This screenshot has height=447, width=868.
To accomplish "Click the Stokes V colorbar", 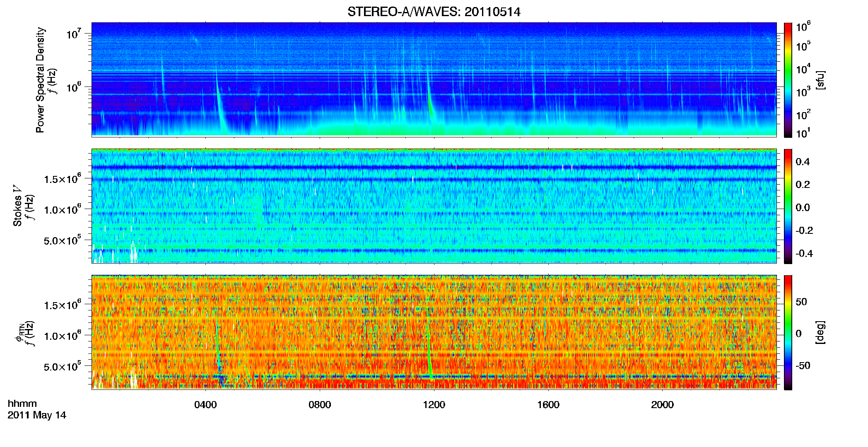I will [788, 206].
